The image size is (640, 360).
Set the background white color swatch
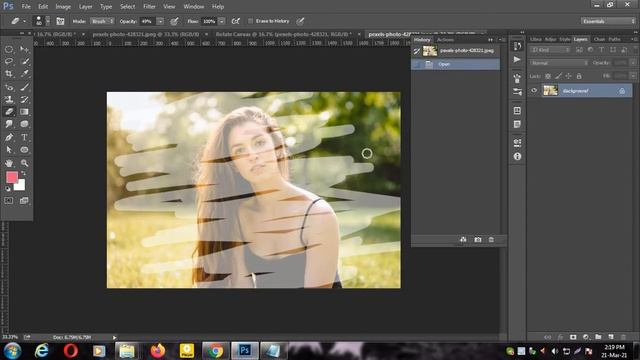20,186
